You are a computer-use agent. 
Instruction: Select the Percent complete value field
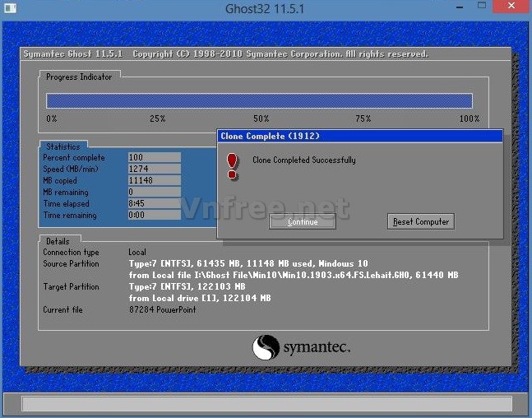click(x=154, y=157)
